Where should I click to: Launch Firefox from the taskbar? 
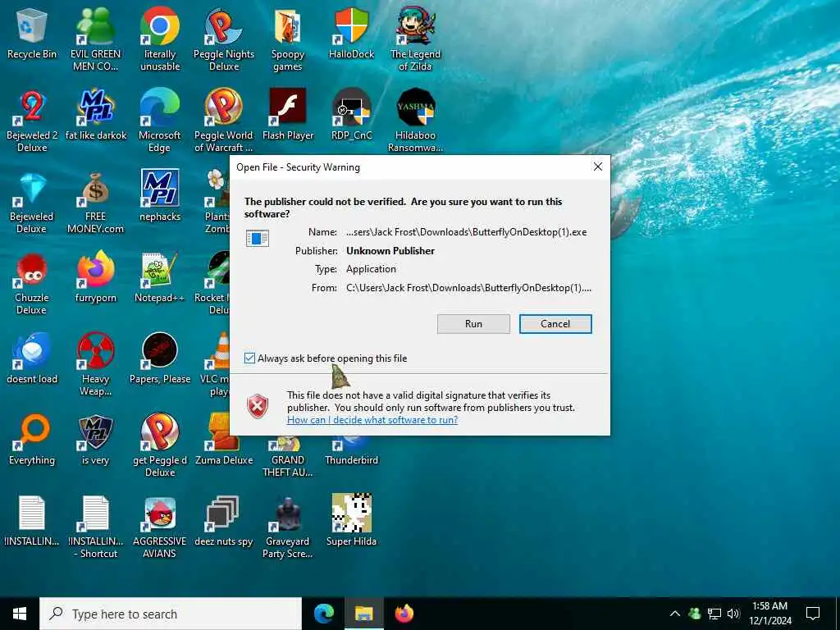pos(404,614)
